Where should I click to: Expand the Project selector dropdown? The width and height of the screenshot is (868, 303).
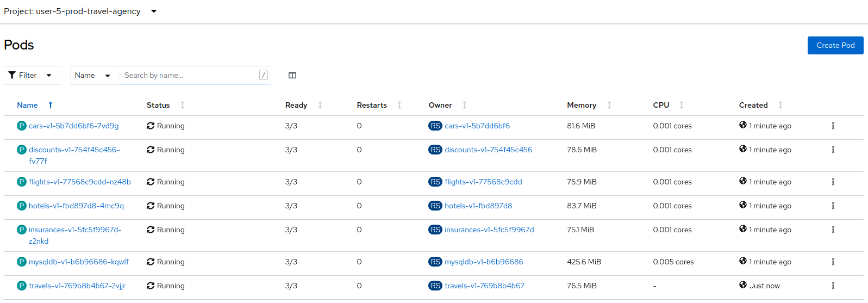[x=153, y=11]
